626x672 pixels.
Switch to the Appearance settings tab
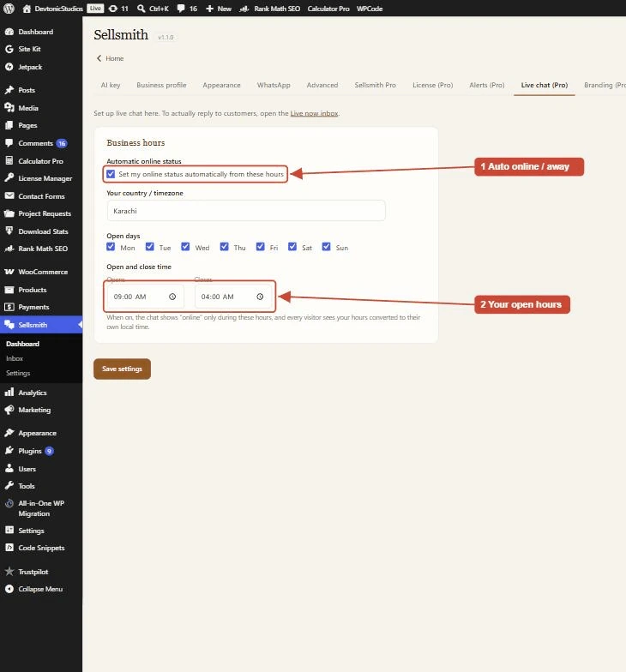tap(221, 85)
